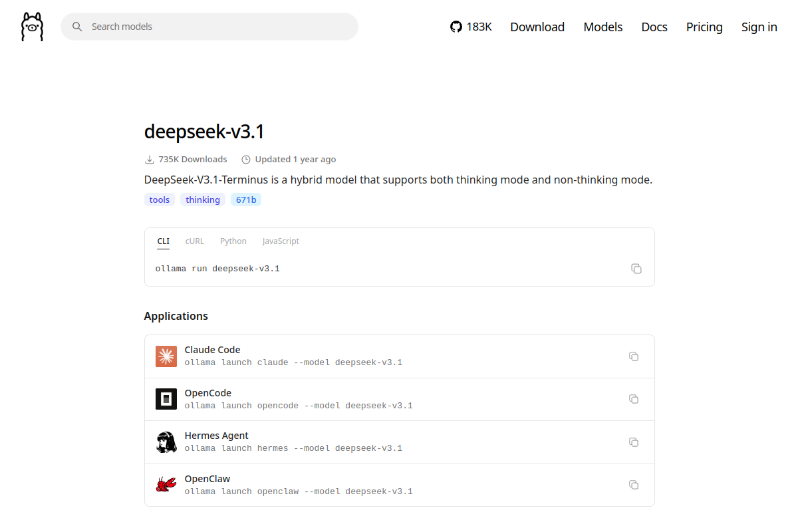The image size is (798, 532).
Task: Click the Hermes Agent app icon
Action: (x=166, y=442)
